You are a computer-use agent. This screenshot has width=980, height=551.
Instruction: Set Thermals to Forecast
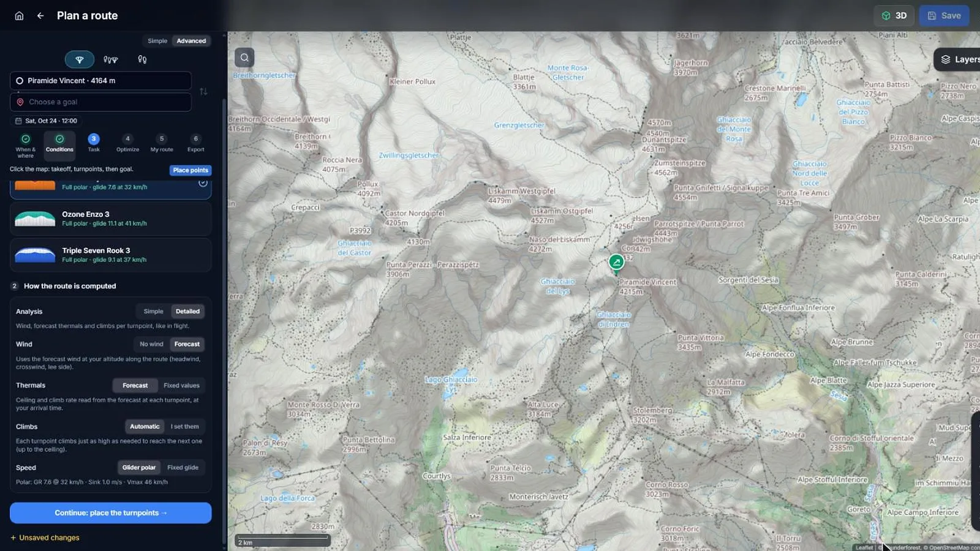coord(135,386)
